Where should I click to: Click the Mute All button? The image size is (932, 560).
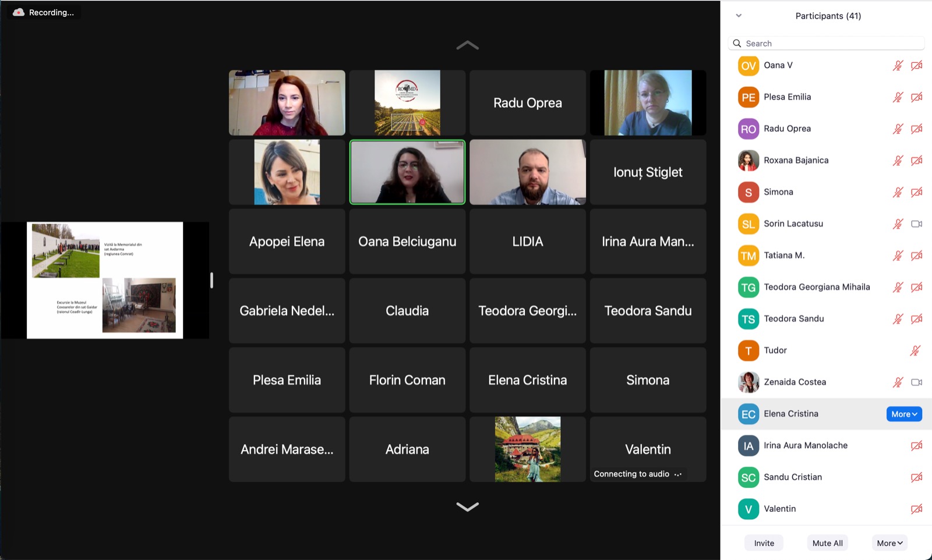coord(827,543)
